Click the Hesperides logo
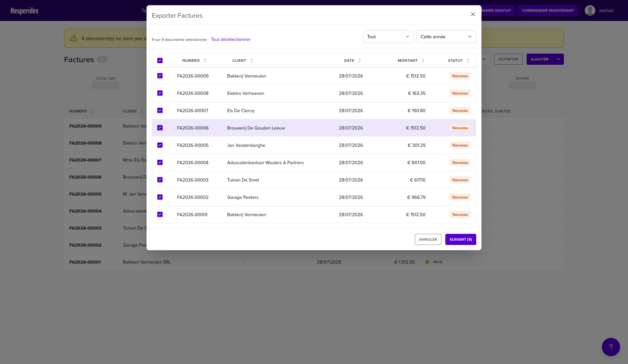The image size is (628, 364). [25, 11]
